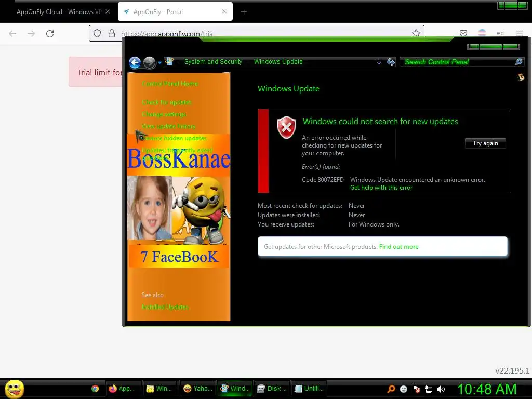Open Control Panel Home link
Screen dimensions: 532x399
(x=170, y=84)
